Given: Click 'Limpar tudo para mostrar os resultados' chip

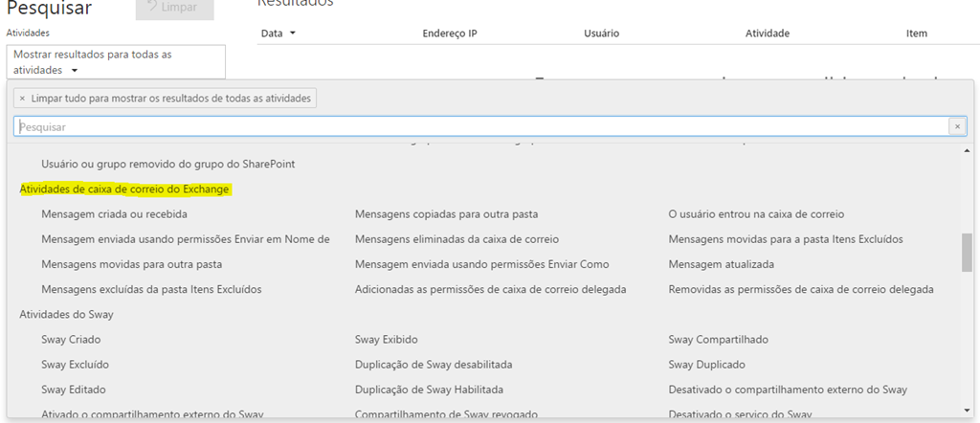Looking at the screenshot, I should 165,99.
